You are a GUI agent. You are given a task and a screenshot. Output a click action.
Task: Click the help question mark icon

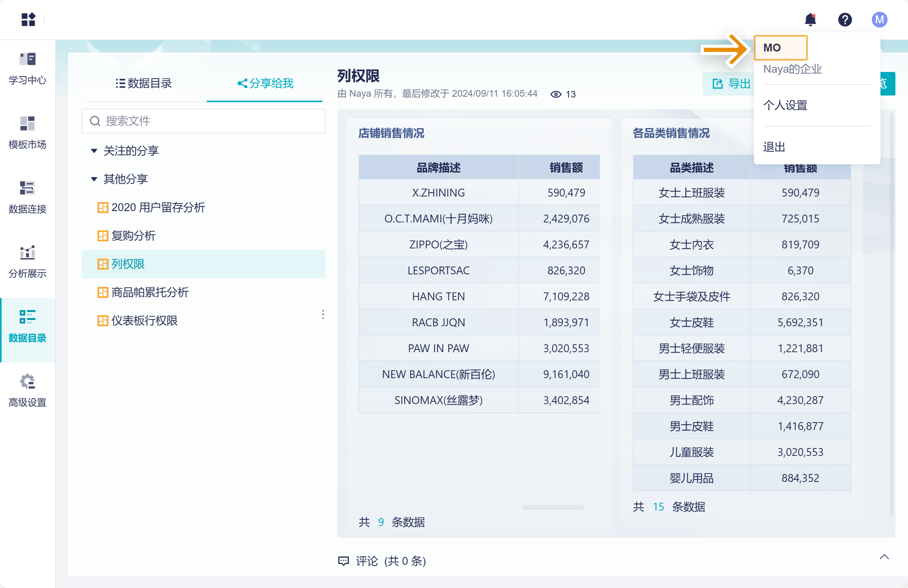pyautogui.click(x=845, y=20)
